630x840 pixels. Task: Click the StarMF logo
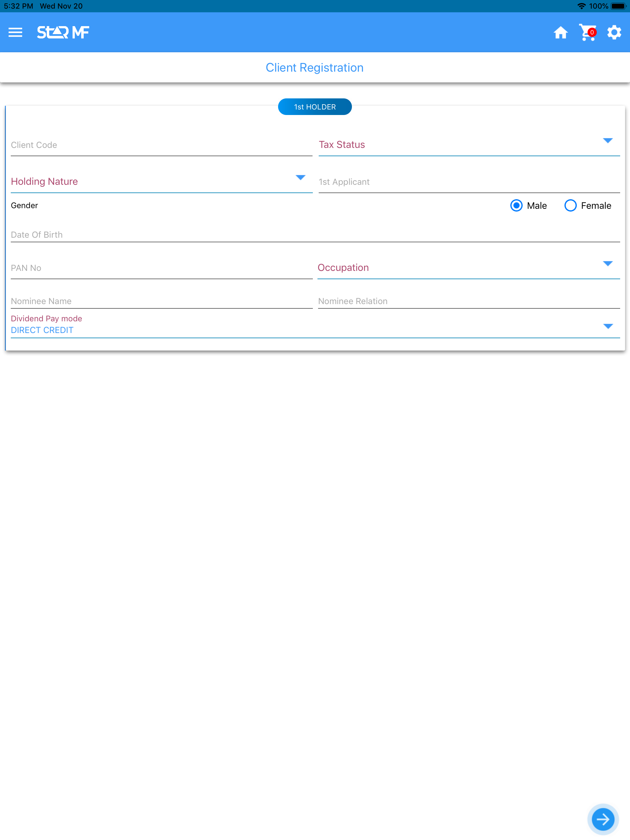click(63, 32)
